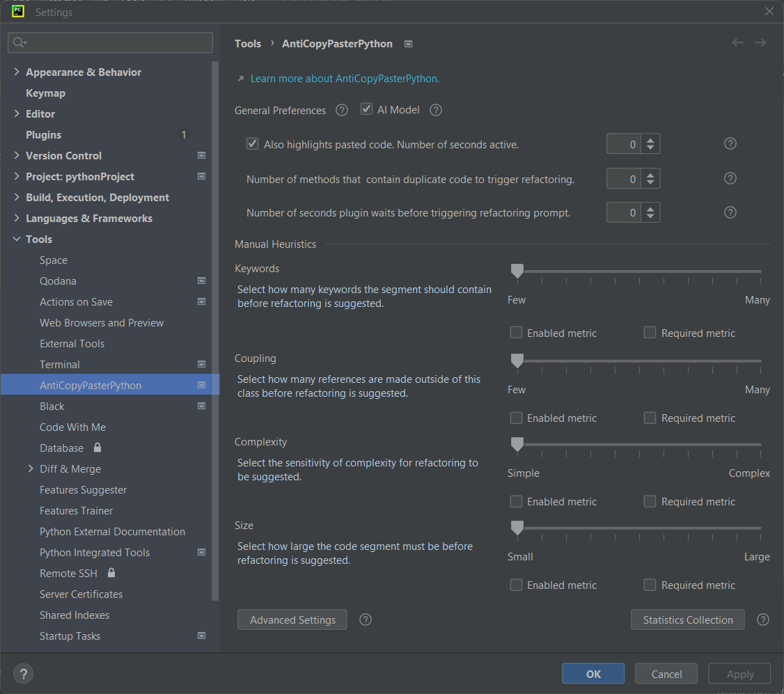Screen dimensions: 784x694
Task: Click lock icon beside Database
Action: point(97,448)
